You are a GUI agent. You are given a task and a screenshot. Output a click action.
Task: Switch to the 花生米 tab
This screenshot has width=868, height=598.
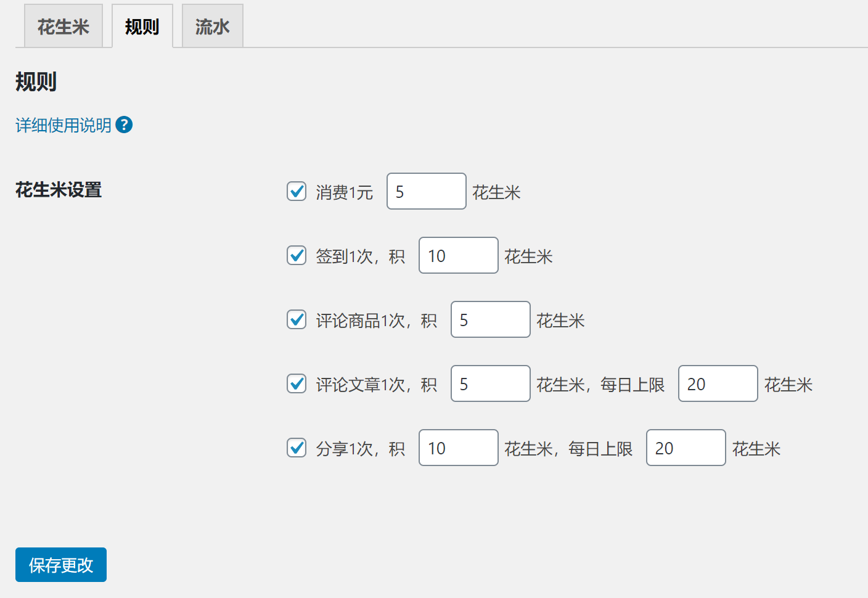coord(63,27)
